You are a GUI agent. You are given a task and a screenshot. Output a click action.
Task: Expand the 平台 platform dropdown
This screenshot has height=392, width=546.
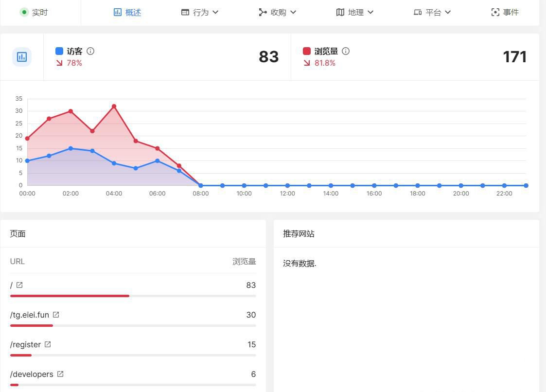(433, 12)
